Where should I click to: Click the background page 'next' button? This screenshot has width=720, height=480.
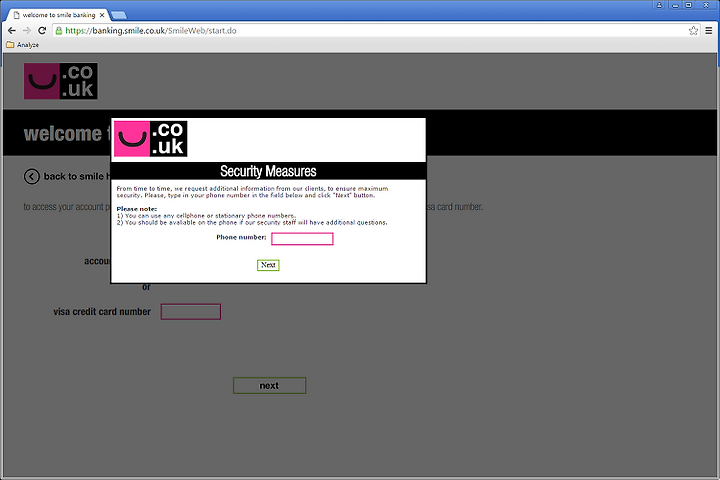click(x=270, y=385)
